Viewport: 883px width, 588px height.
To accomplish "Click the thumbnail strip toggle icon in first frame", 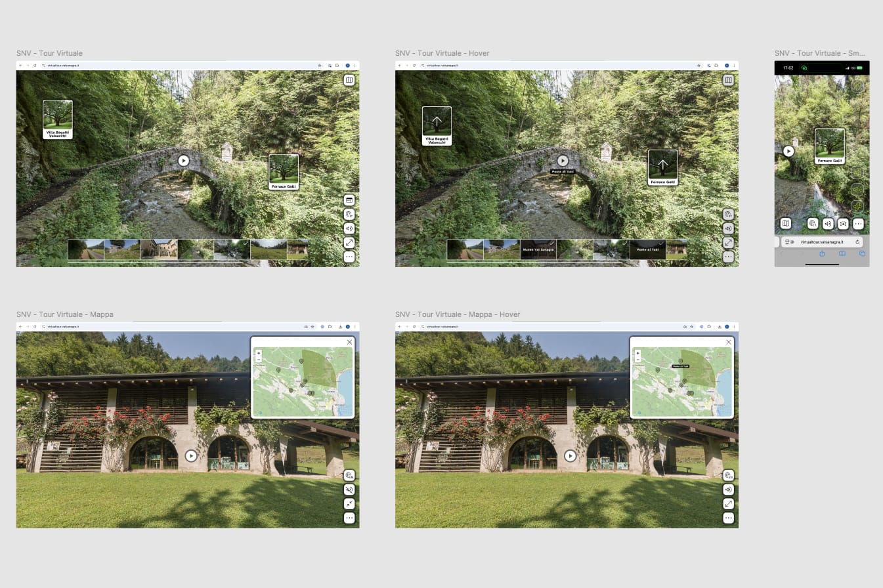I will coord(349,200).
